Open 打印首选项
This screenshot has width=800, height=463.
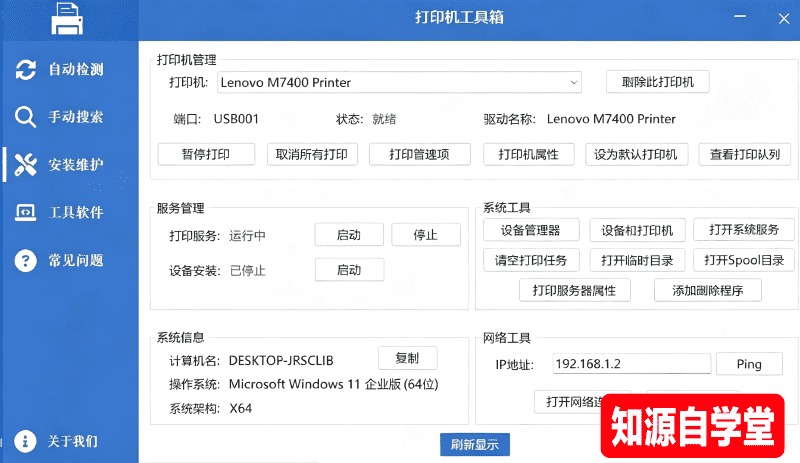pyautogui.click(x=419, y=154)
